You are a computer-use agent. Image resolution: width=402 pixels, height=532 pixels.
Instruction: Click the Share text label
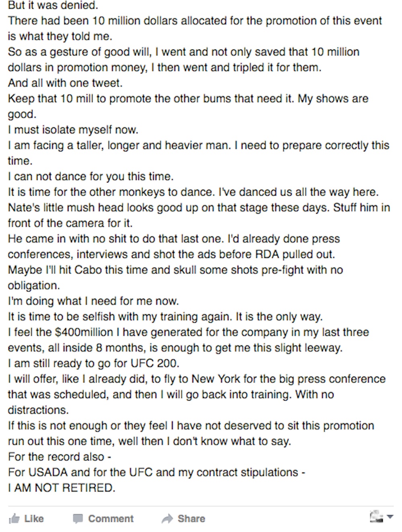(x=191, y=519)
